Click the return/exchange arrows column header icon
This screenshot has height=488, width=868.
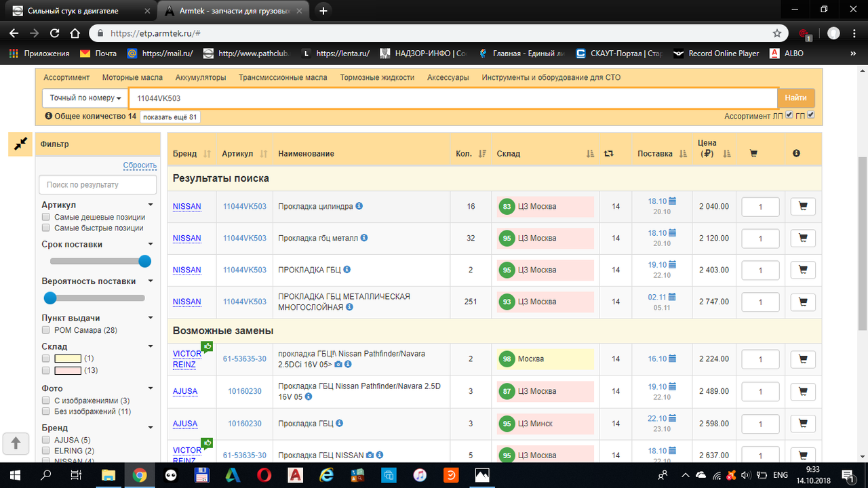pyautogui.click(x=609, y=154)
